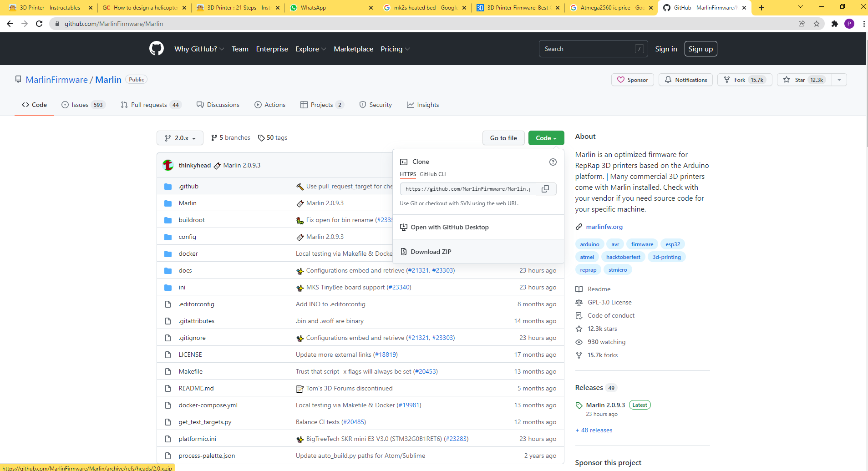Expand Why GitHub? menu
This screenshot has width=868, height=471.
[x=199, y=49]
